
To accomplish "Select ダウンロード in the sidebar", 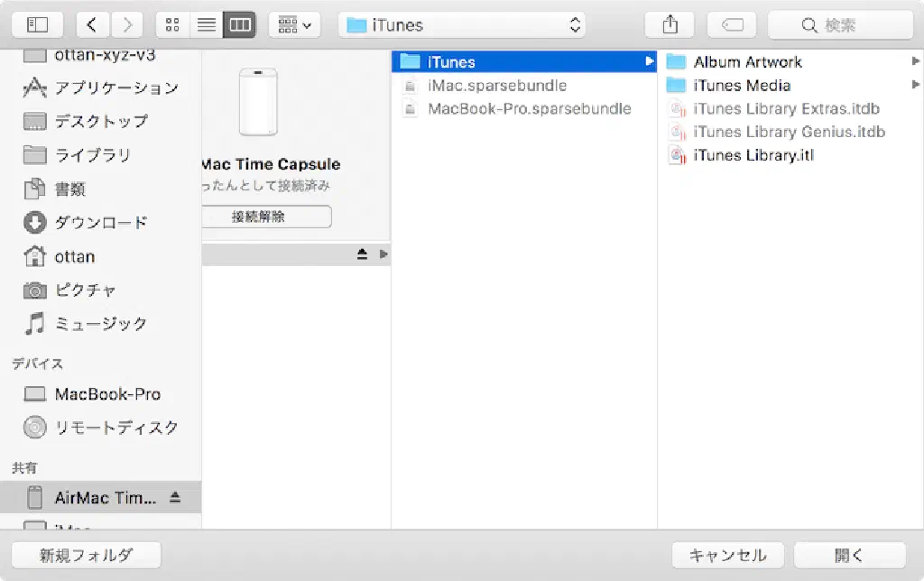I will tap(101, 222).
